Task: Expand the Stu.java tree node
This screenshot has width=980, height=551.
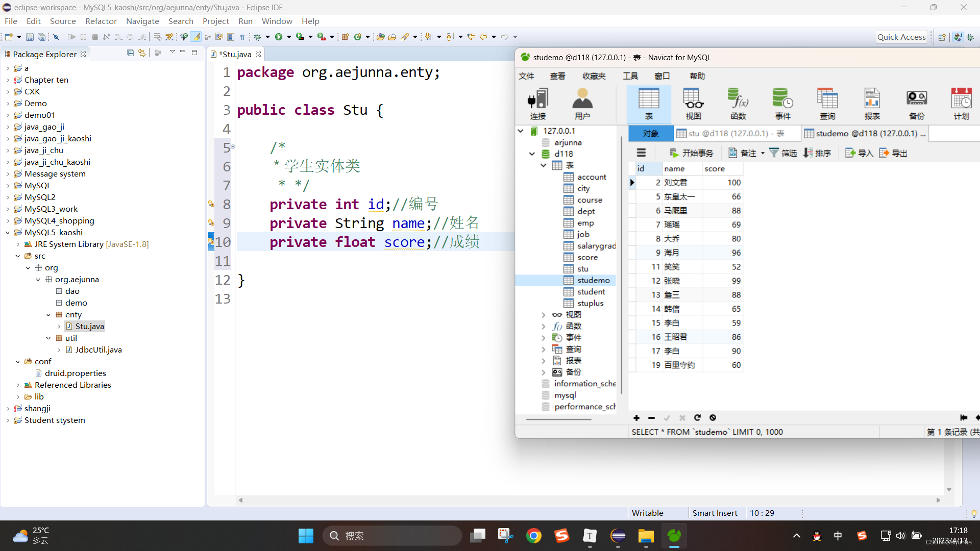Action: 59,327
